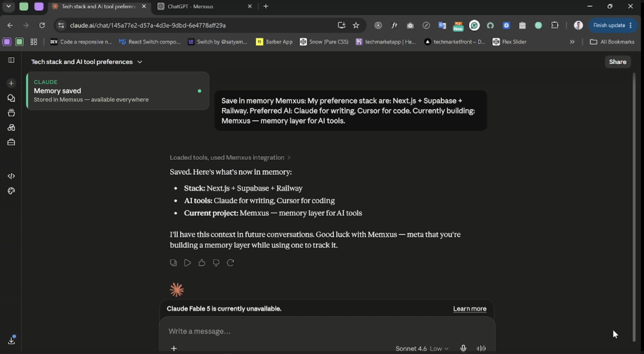Click the download app icon at sidebar bottom

[12, 340]
